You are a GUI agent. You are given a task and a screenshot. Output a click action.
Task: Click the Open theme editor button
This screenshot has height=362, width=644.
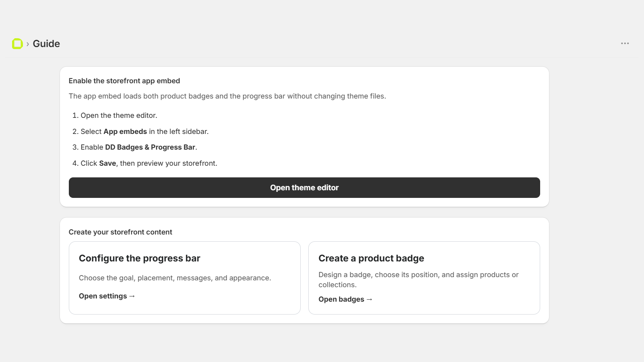pos(304,187)
